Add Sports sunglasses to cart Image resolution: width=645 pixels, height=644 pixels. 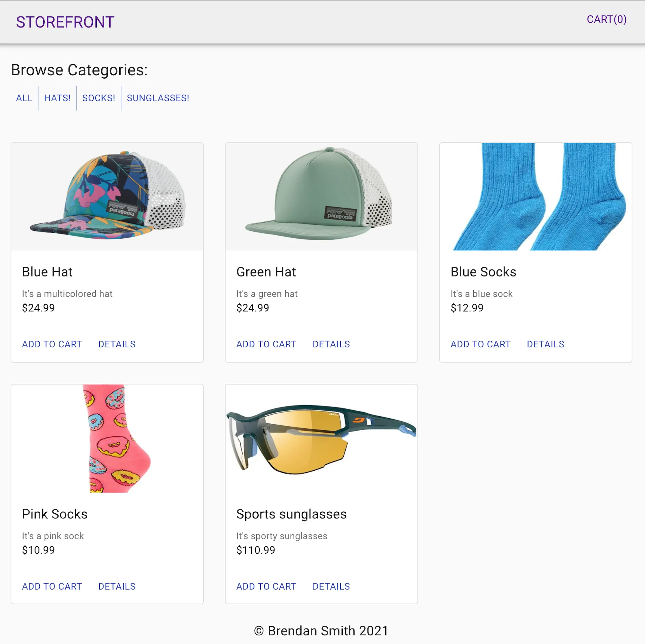[266, 586]
